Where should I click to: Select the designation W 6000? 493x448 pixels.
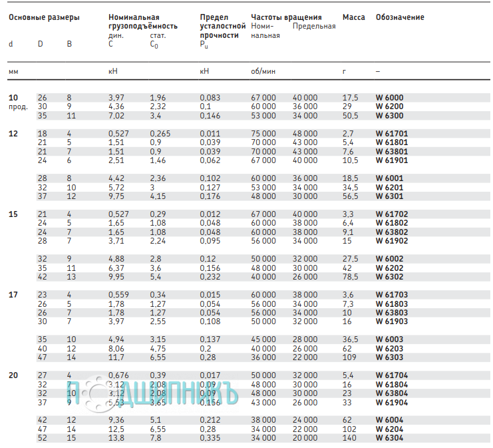[x=389, y=98]
